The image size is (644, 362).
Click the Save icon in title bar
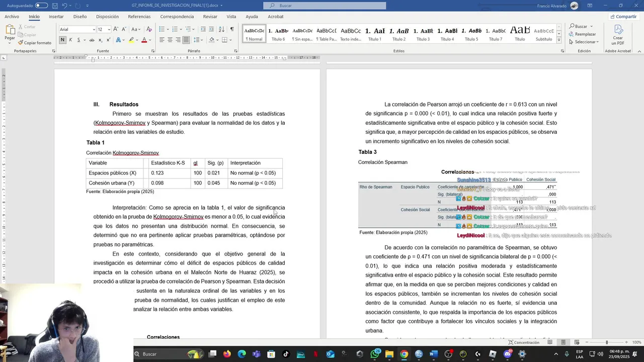click(x=55, y=6)
